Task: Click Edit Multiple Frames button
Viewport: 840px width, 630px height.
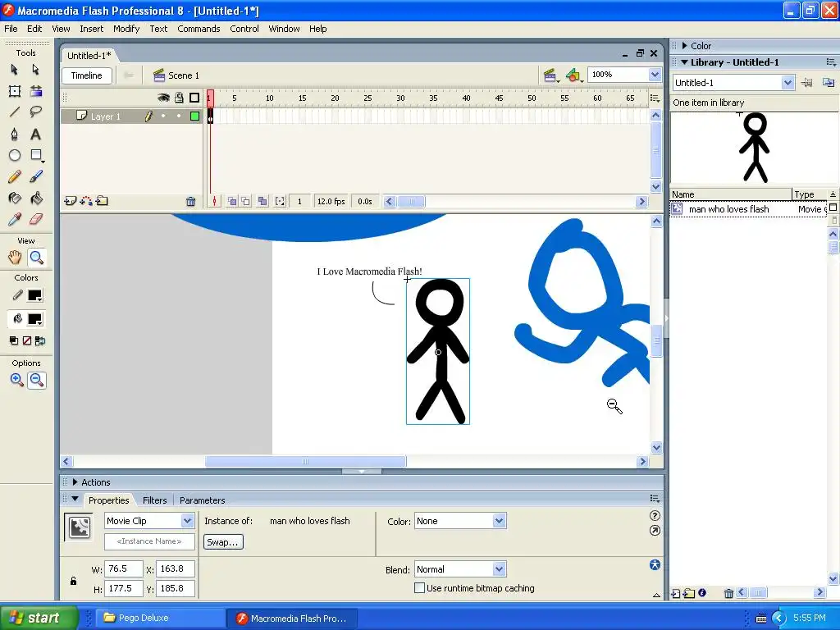Action: 262,202
